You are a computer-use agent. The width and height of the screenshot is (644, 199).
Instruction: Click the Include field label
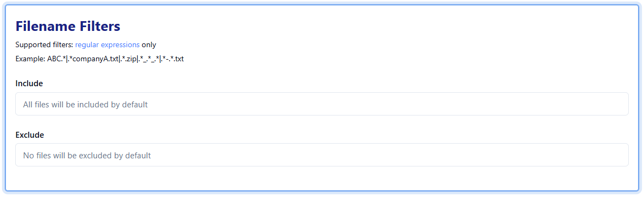[29, 84]
